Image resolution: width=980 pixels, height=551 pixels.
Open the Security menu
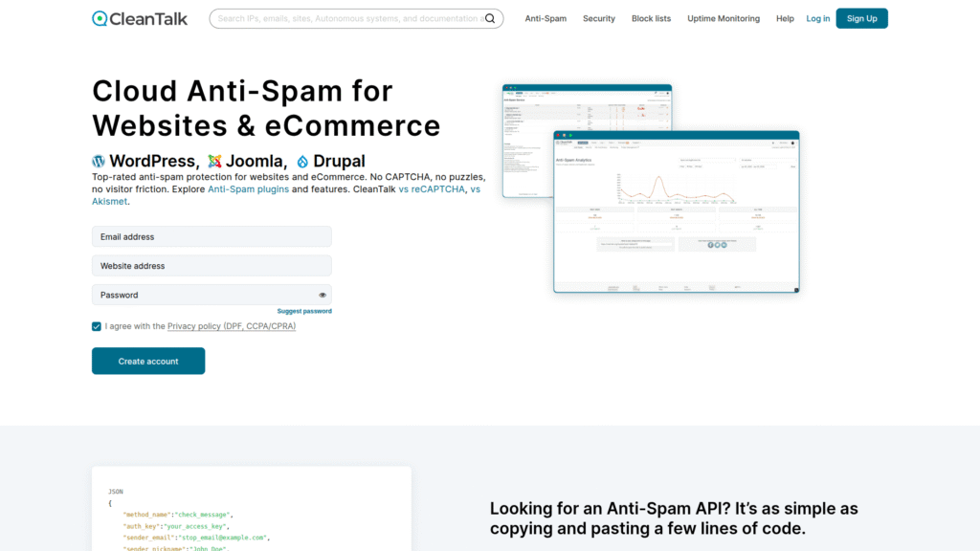[599, 19]
